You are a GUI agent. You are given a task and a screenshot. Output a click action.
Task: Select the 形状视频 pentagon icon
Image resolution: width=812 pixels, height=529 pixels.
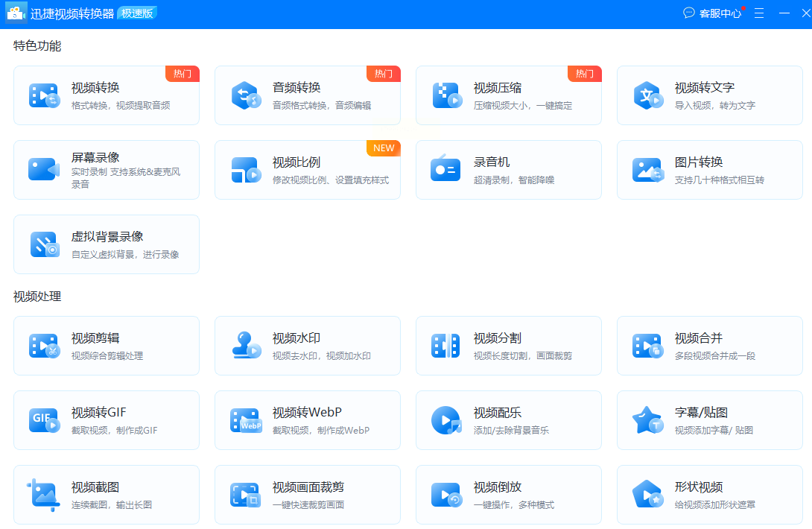pyautogui.click(x=648, y=494)
